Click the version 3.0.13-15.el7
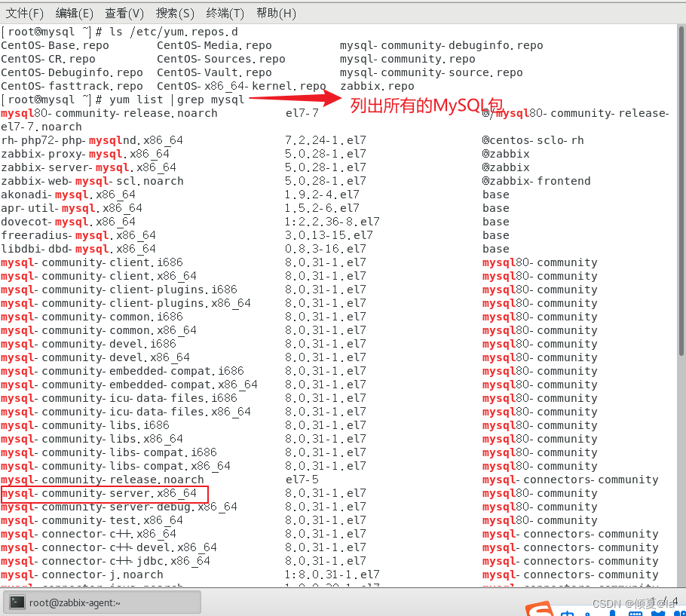 329,235
